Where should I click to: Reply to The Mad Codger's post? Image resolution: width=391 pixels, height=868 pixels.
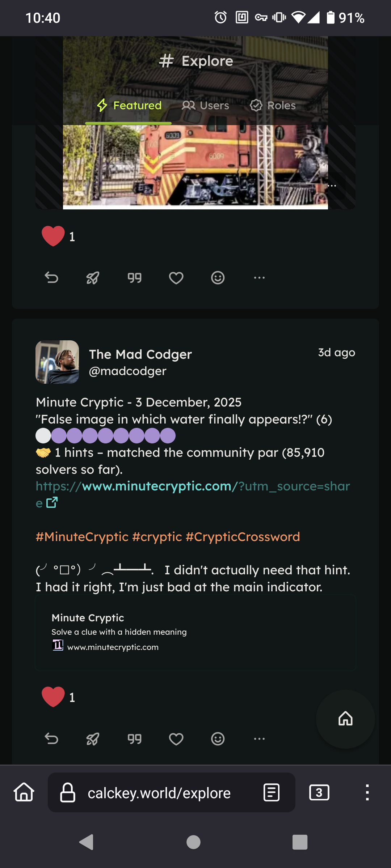(51, 739)
